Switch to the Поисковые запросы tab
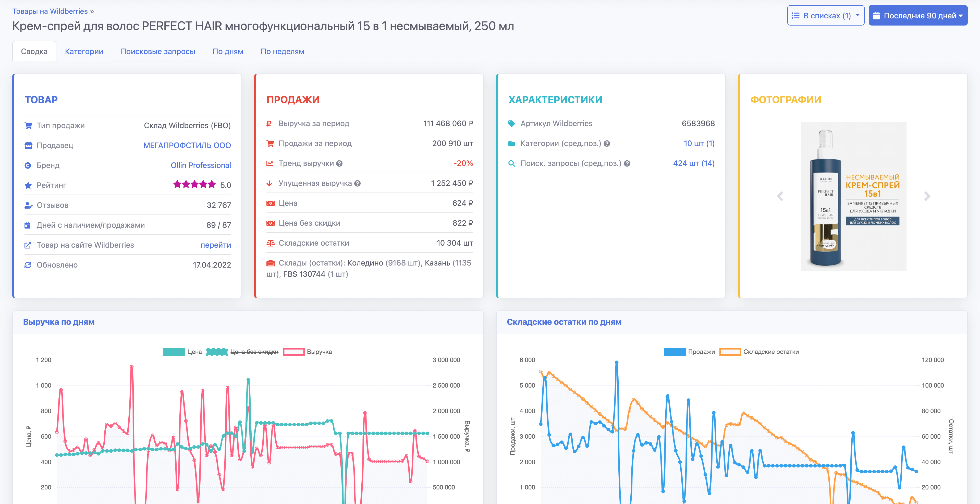This screenshot has width=980, height=504. click(158, 51)
